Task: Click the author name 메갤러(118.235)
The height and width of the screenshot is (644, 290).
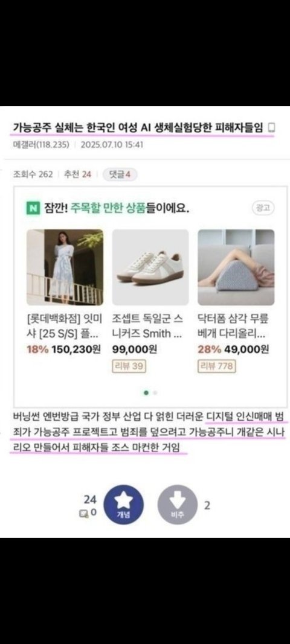Action: (41, 145)
